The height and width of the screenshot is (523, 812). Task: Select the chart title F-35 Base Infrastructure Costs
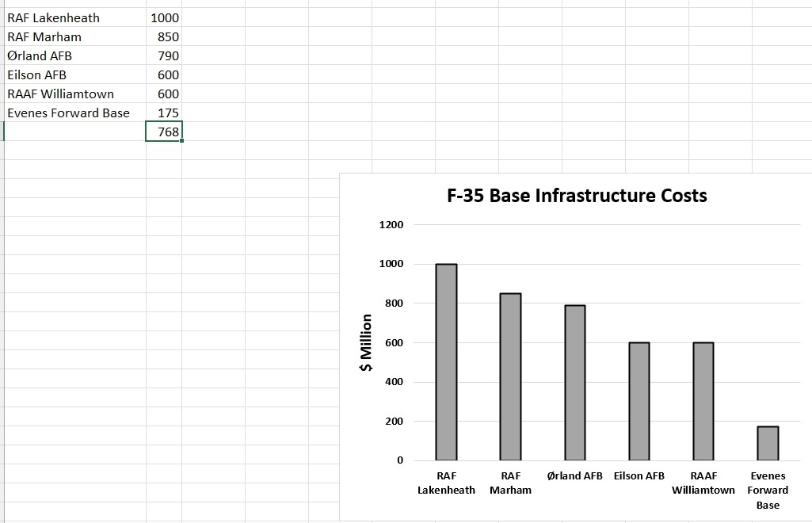[577, 196]
